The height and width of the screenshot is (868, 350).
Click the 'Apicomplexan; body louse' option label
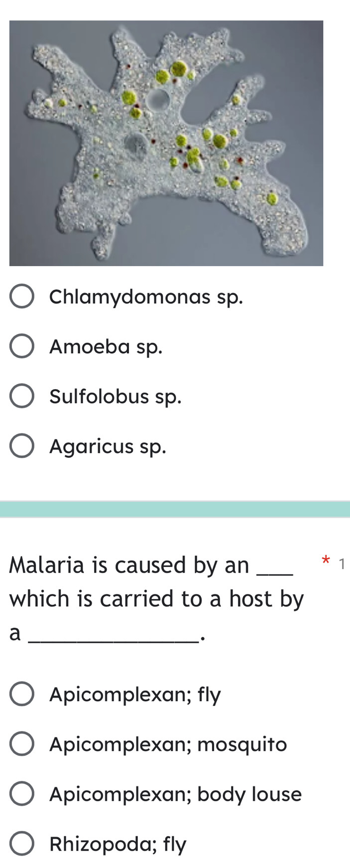(x=176, y=794)
